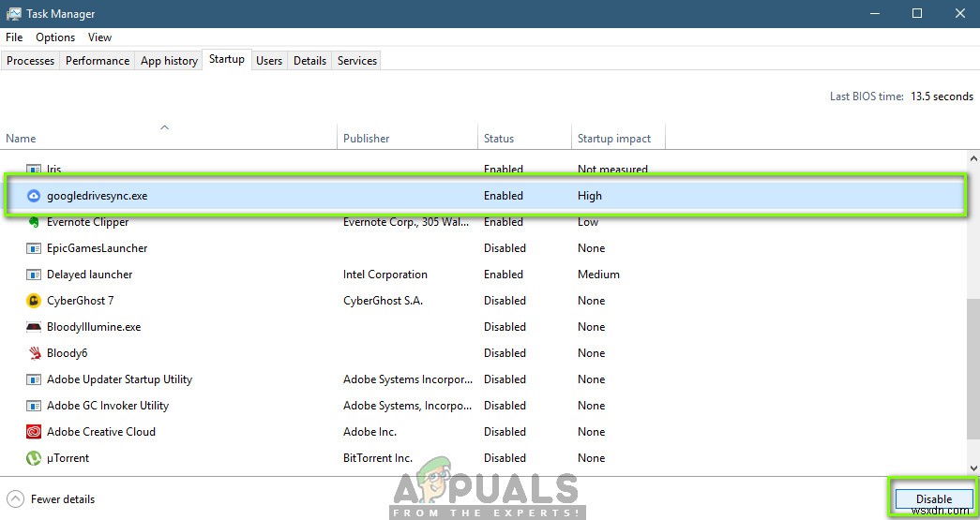Switch to the Performance tab
This screenshot has width=980, height=520.
point(98,61)
